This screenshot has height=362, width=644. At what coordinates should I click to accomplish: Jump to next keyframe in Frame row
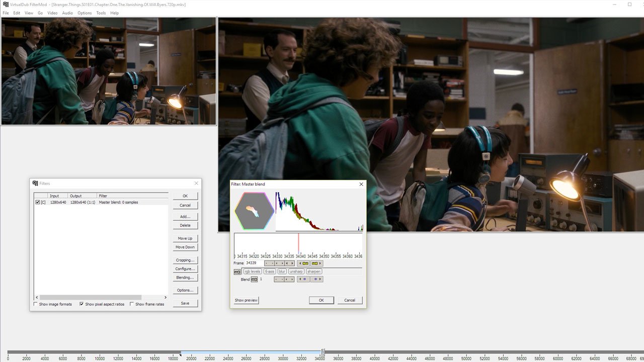click(x=316, y=263)
